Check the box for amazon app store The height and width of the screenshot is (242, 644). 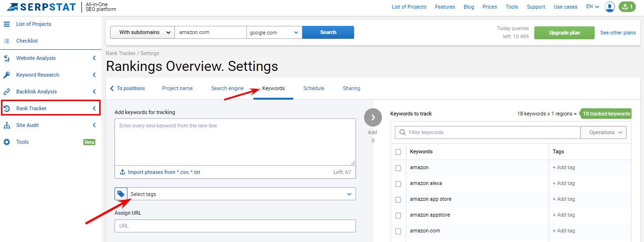[398, 199]
